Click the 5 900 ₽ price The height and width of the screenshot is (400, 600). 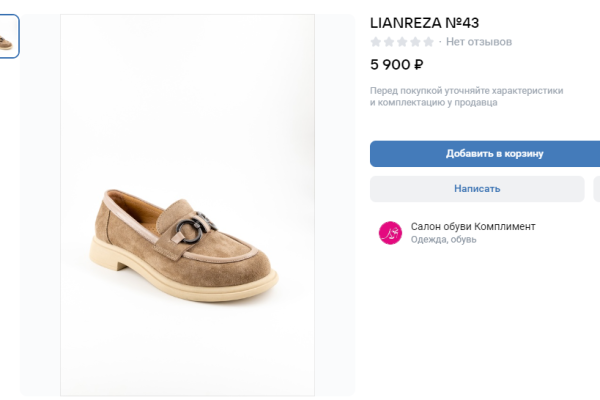[x=397, y=65]
